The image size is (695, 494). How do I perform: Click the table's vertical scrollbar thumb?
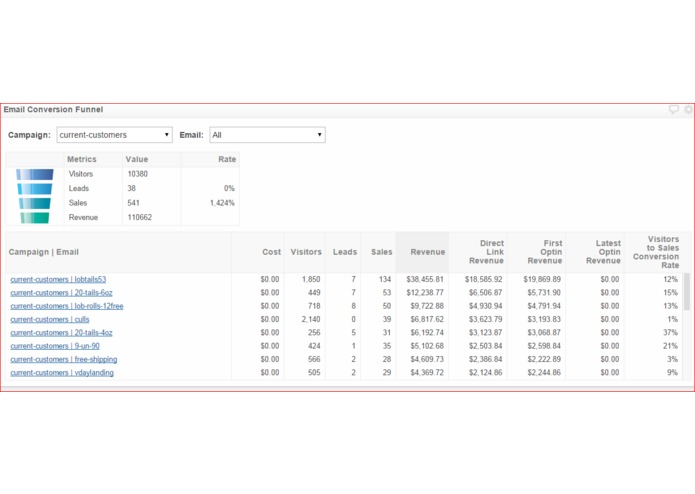click(x=687, y=292)
